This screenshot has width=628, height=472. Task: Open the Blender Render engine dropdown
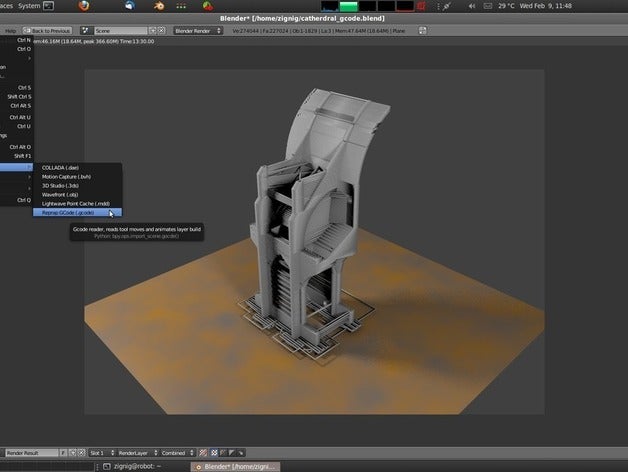(199, 31)
